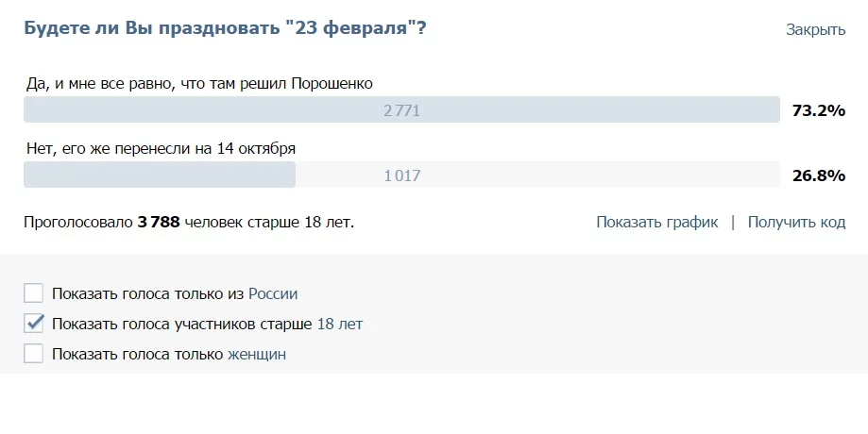This screenshot has height=434, width=868.
Task: Click filled part of the Нет result bar
Action: pos(159,175)
